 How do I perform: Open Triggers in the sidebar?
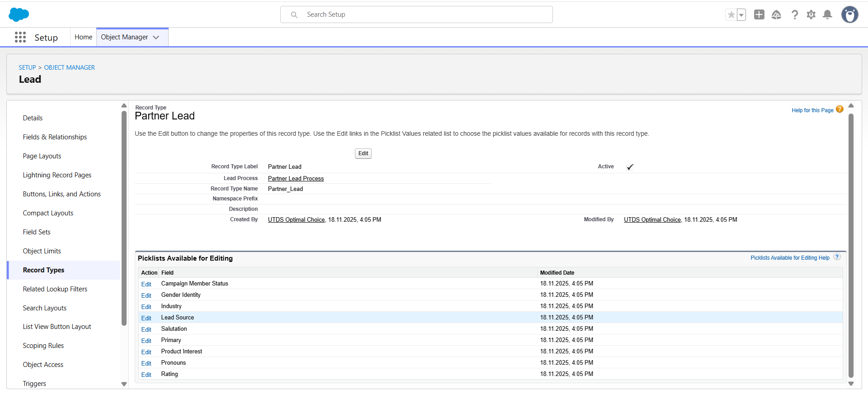coord(34,384)
